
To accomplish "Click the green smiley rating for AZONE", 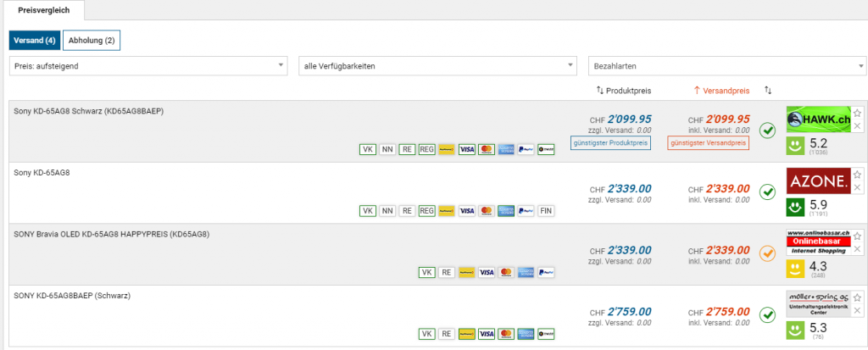I will [x=796, y=206].
